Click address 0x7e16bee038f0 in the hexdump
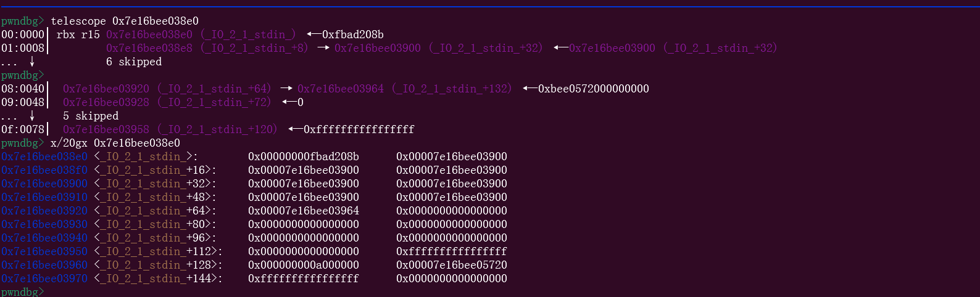Screen dimensions: 980x297 tap(44, 170)
